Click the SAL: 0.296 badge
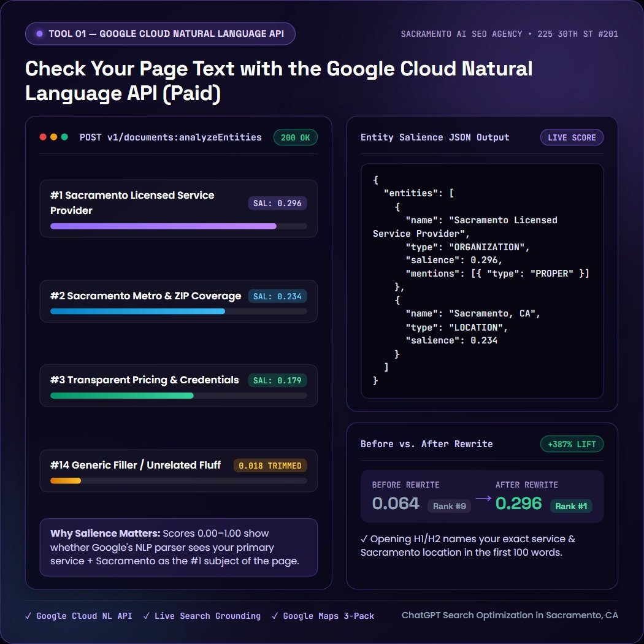 277,203
